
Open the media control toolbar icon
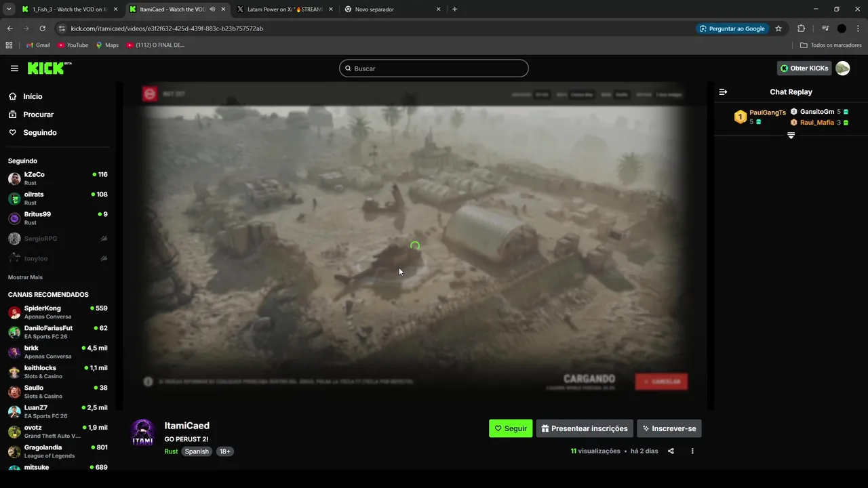[825, 28]
